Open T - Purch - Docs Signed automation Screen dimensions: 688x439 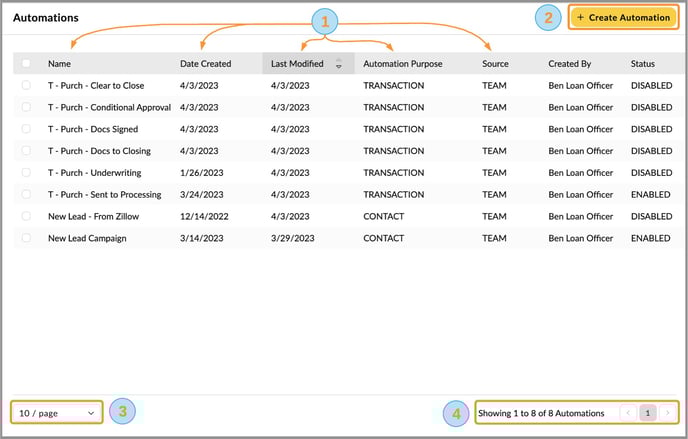93,129
